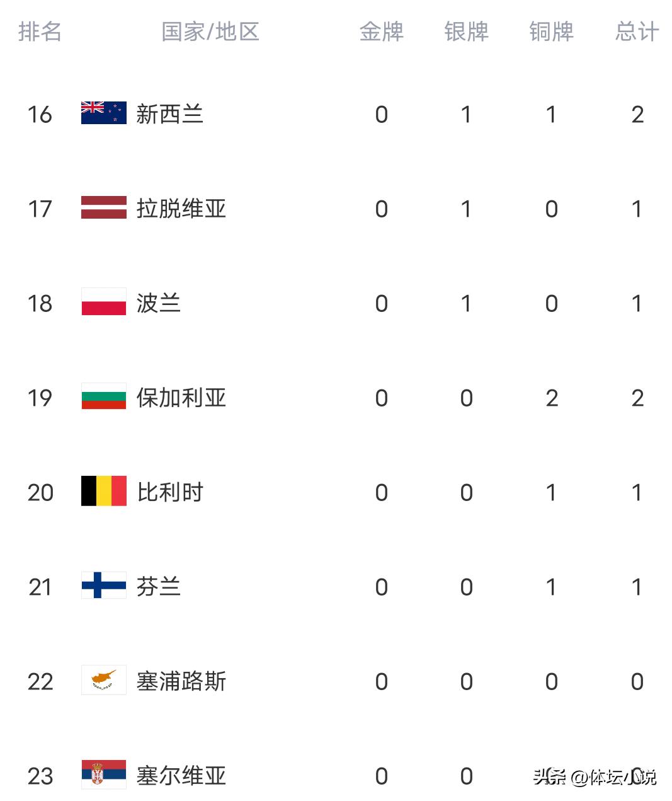Click the Serbia flag icon

click(x=103, y=775)
